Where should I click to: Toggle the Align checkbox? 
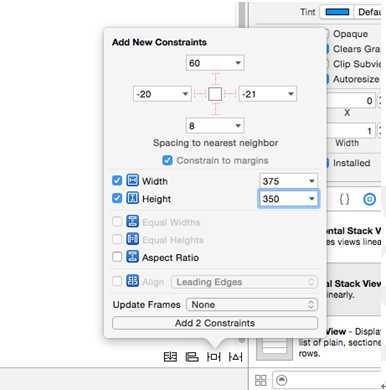click(117, 281)
